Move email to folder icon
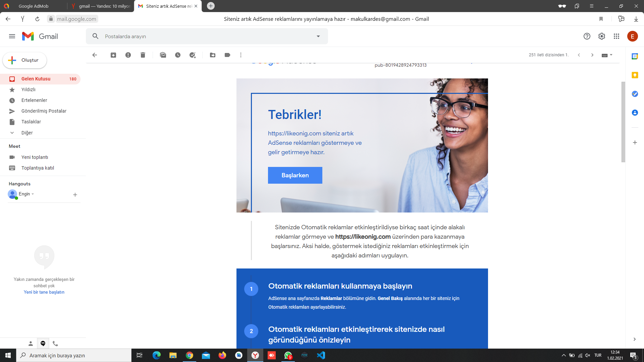 coord(213,55)
